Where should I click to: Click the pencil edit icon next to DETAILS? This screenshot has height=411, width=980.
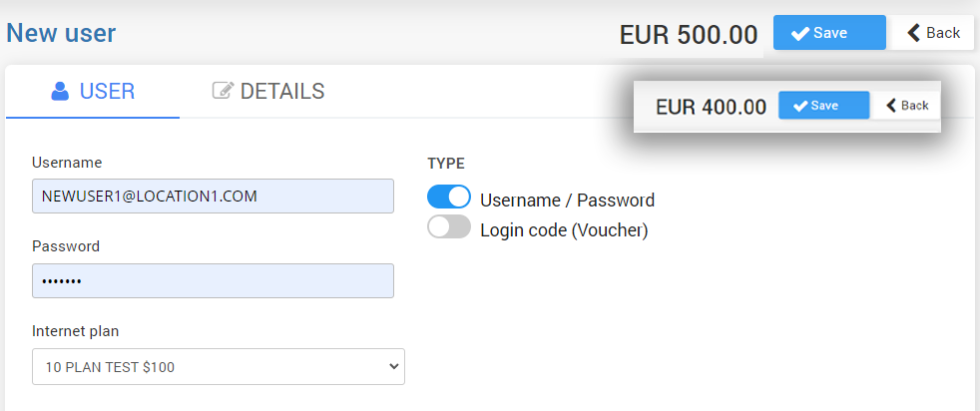click(223, 92)
